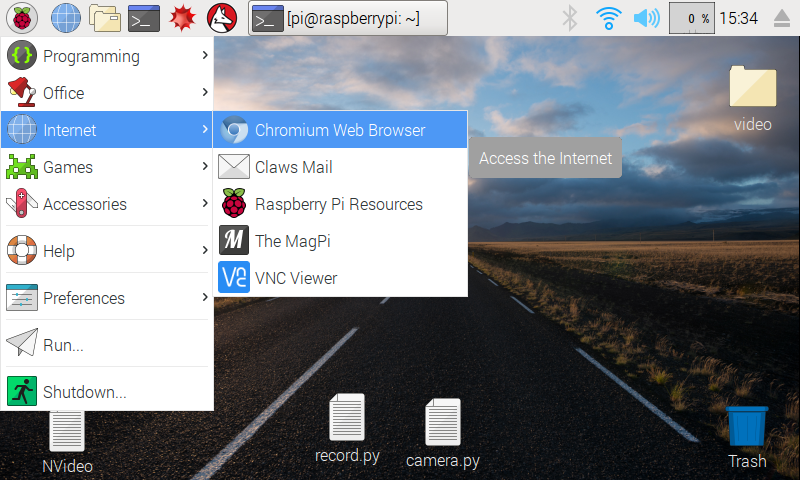
Task: Click the Shutdown running man icon
Action: (22, 391)
